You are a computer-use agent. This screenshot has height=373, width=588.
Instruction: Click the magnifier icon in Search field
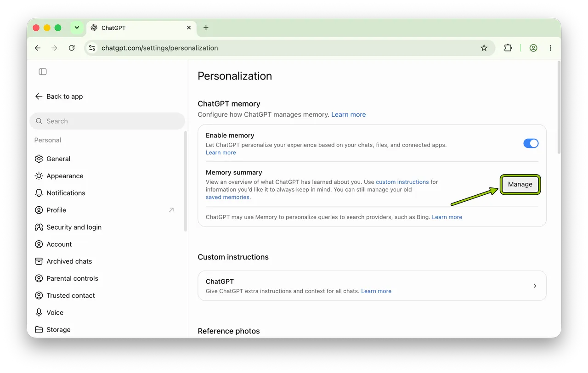(39, 121)
